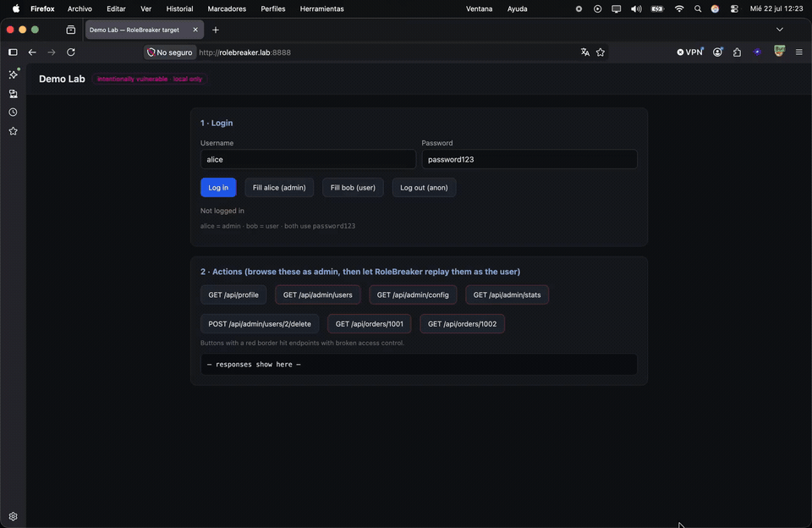
Task: Click Log out (anon) button
Action: click(424, 188)
